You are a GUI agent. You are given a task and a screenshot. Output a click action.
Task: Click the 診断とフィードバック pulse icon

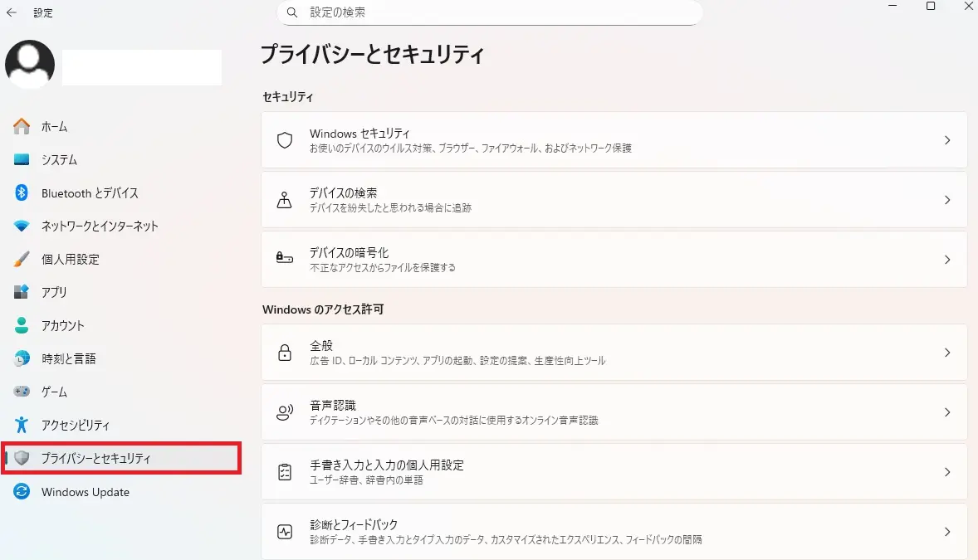pos(285,532)
